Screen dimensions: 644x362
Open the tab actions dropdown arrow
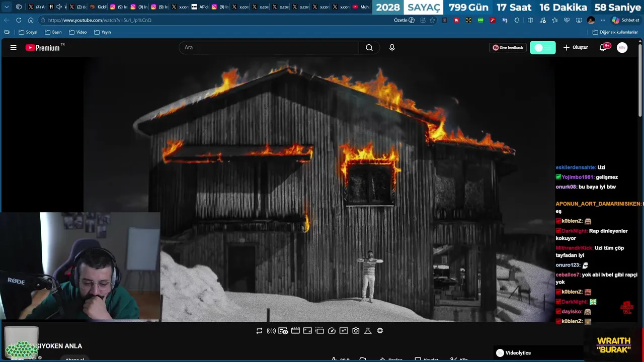pos(7,7)
